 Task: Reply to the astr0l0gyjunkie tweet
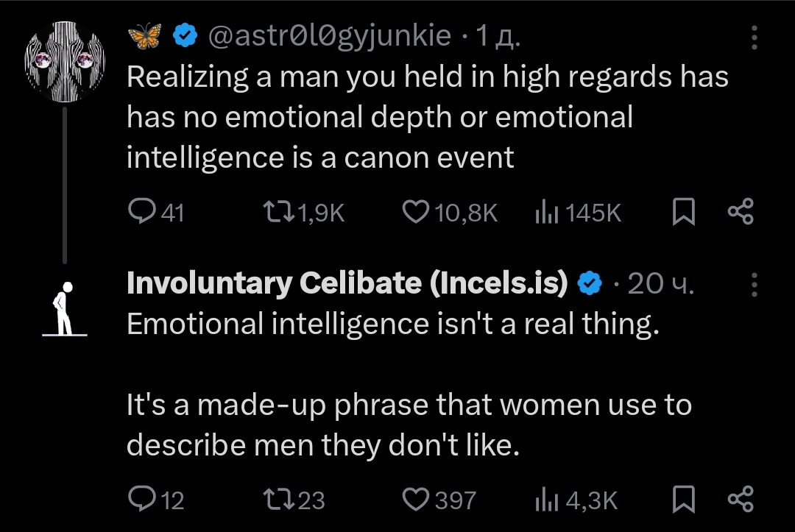pos(140,213)
